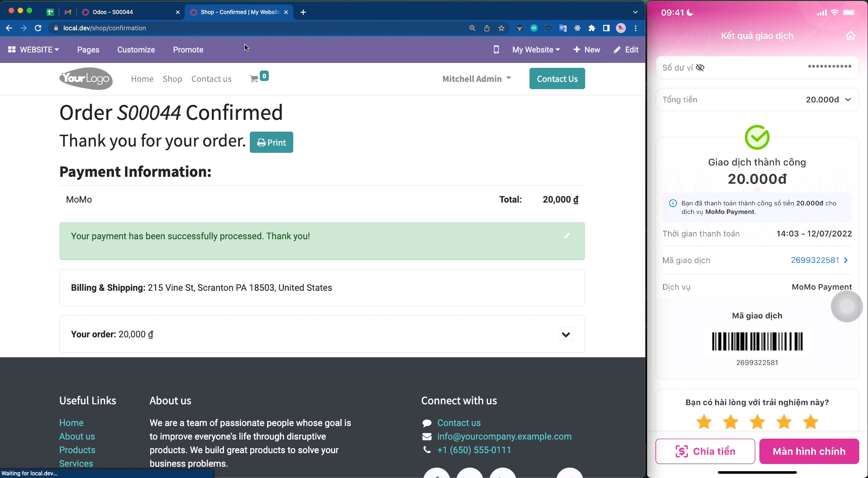868x478 pixels.
Task: Edit payment message pencil icon
Action: point(567,236)
